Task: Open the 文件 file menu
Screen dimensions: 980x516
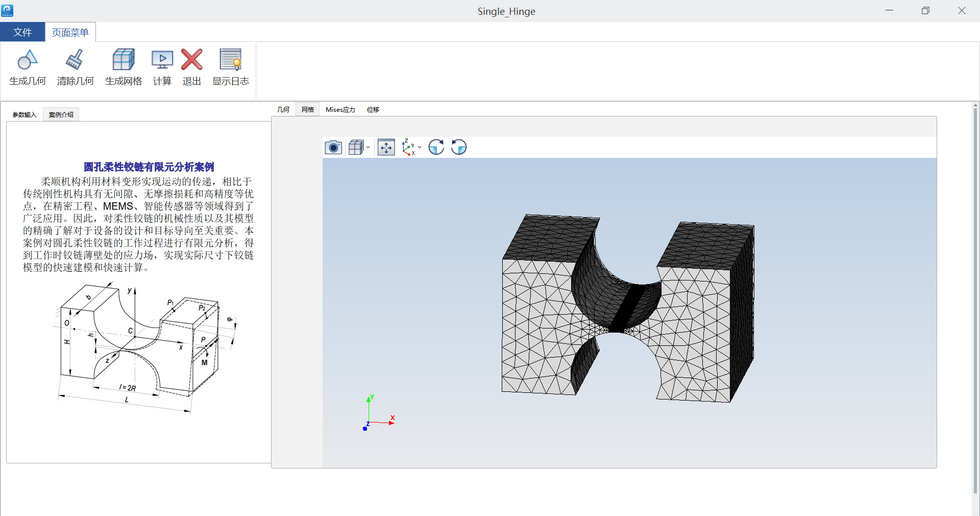Action: 22,32
